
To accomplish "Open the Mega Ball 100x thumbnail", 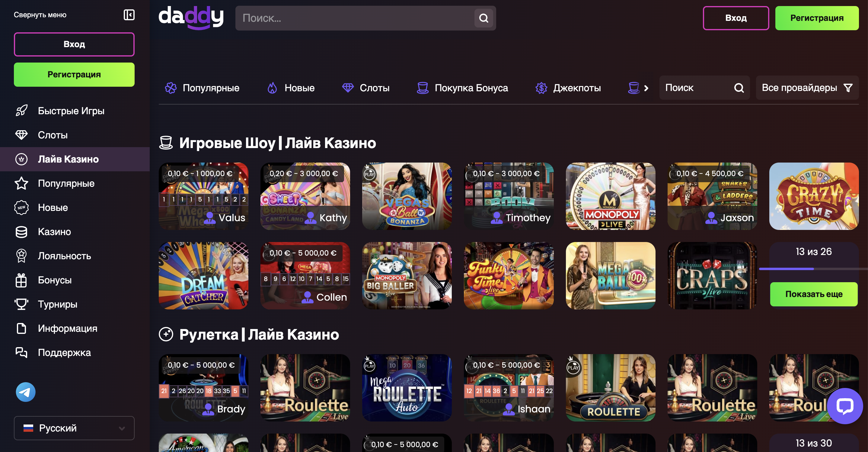I will [x=610, y=276].
